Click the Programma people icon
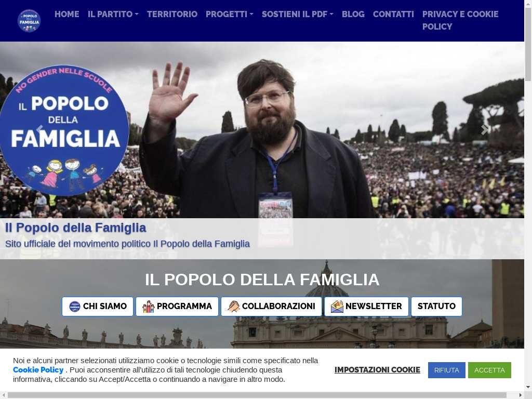532x399 pixels. pos(148,307)
